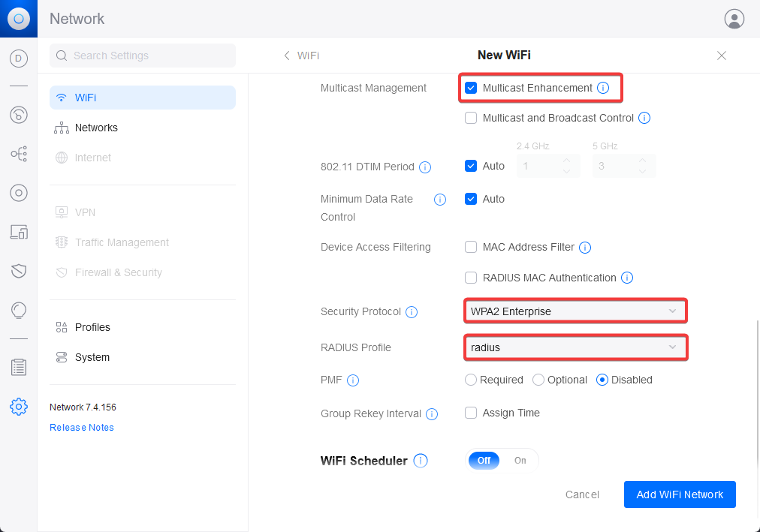Enable Multicast and Broadcast Control checkbox
The width and height of the screenshot is (760, 532).
(471, 118)
